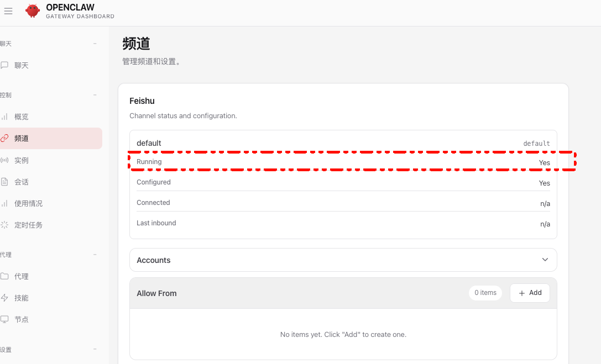Viewport: 601px width, 364px height.
Task: Click the Add button in Allow From
Action: tap(529, 293)
